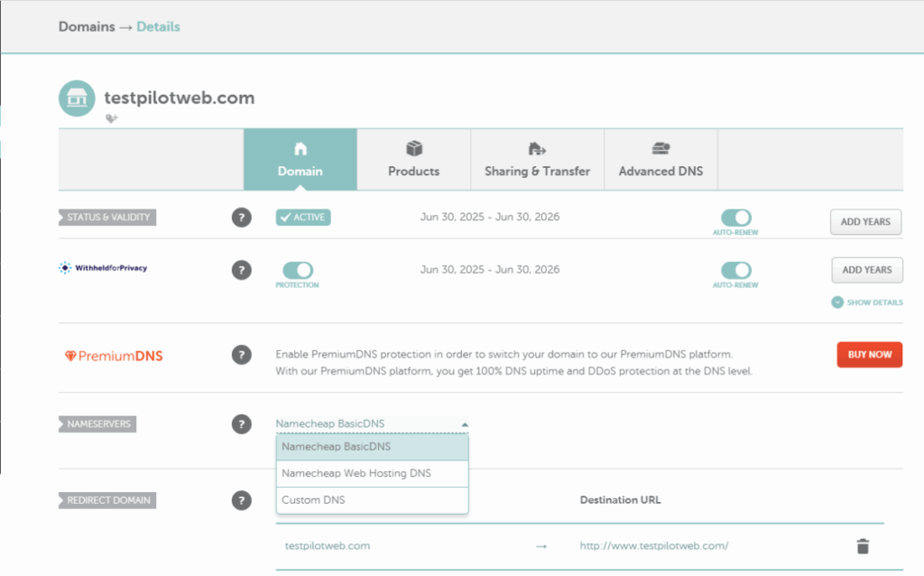This screenshot has width=924, height=576.
Task: Toggle domain auto-renew in Status & Validity row
Action: click(735, 218)
